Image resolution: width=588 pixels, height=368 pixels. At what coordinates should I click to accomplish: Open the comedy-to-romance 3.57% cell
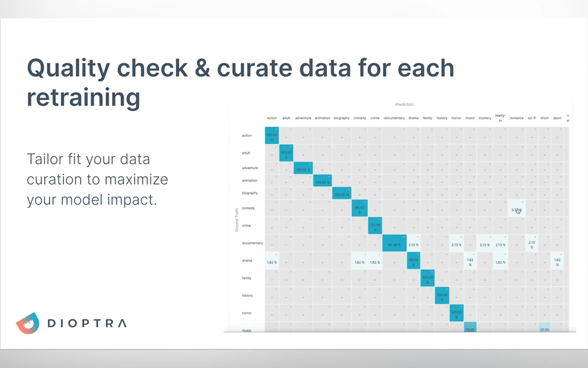pyautogui.click(x=516, y=208)
